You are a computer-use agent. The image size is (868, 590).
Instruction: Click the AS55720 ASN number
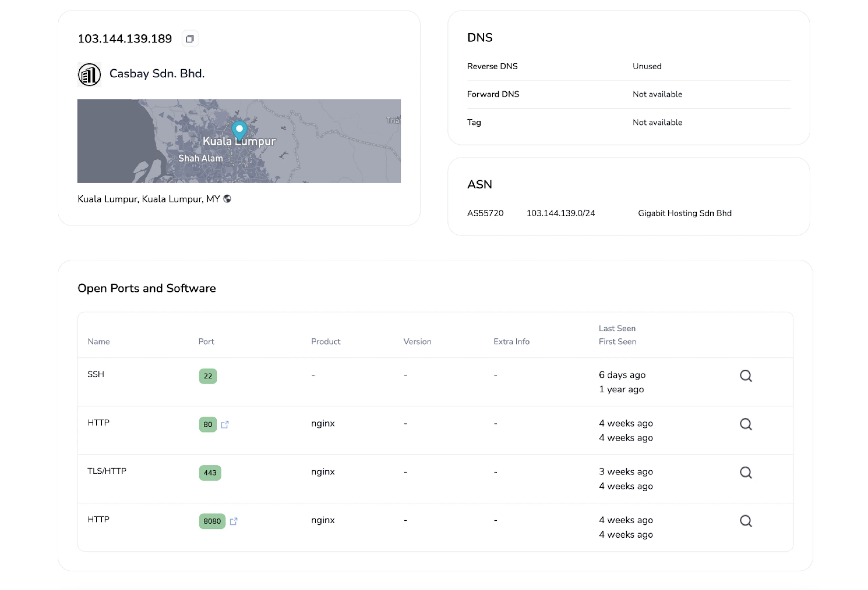[485, 213]
